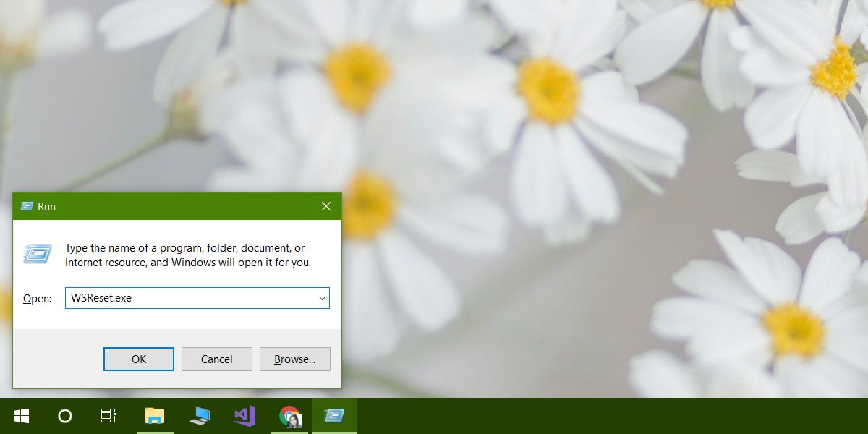868x434 pixels.
Task: Open Cortana search circle
Action: pyautogui.click(x=65, y=416)
